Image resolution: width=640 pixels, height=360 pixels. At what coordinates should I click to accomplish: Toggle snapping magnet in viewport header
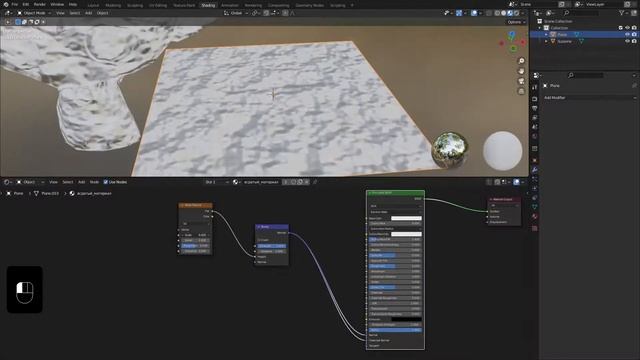[266, 13]
